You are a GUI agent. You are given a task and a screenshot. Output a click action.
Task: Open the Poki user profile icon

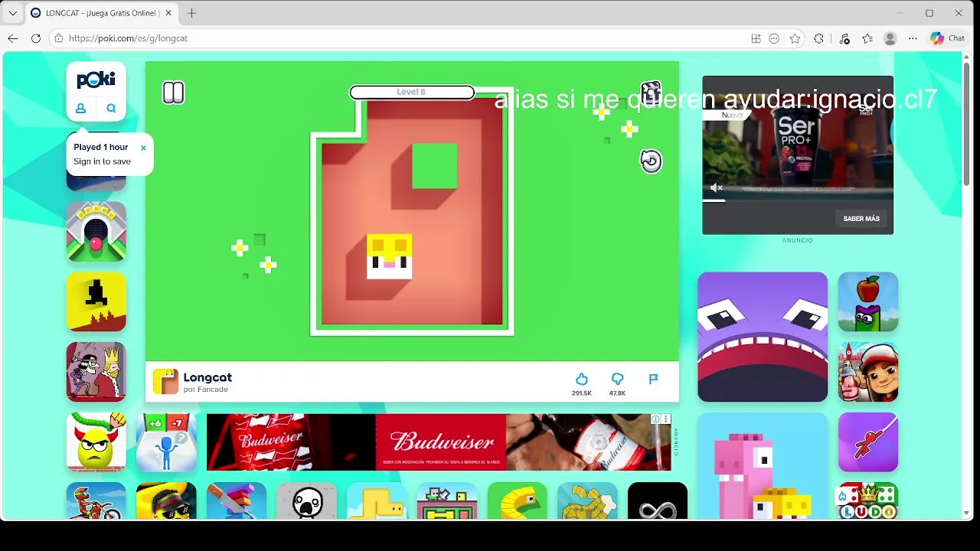tap(80, 108)
